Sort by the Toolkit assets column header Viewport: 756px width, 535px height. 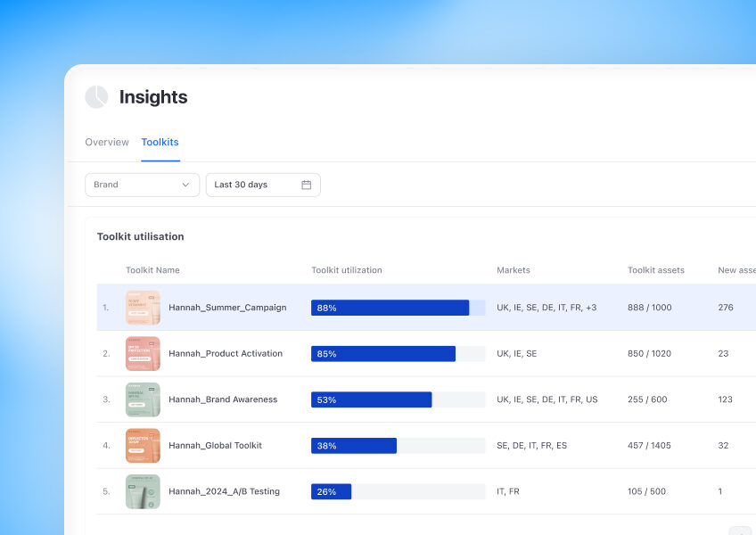[656, 270]
